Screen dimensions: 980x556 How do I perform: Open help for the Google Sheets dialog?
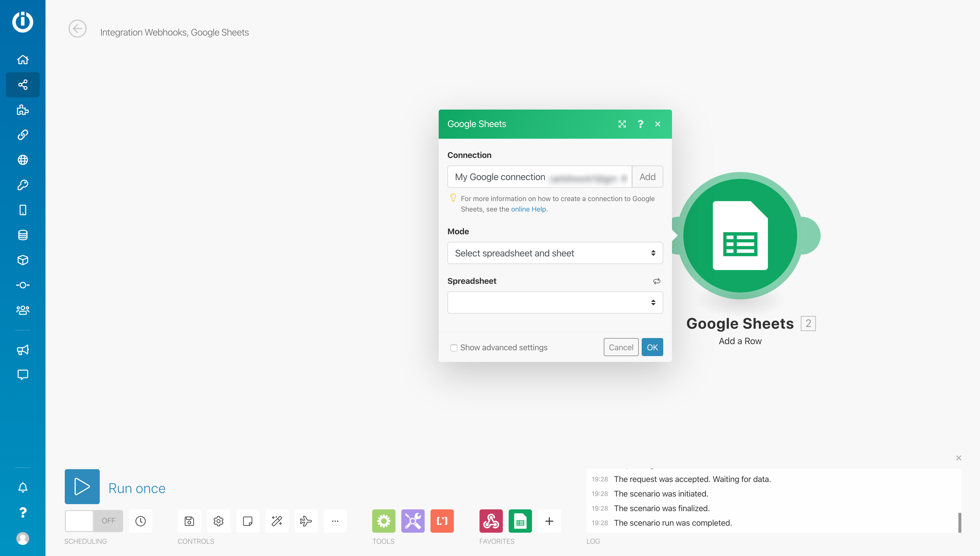pos(640,124)
